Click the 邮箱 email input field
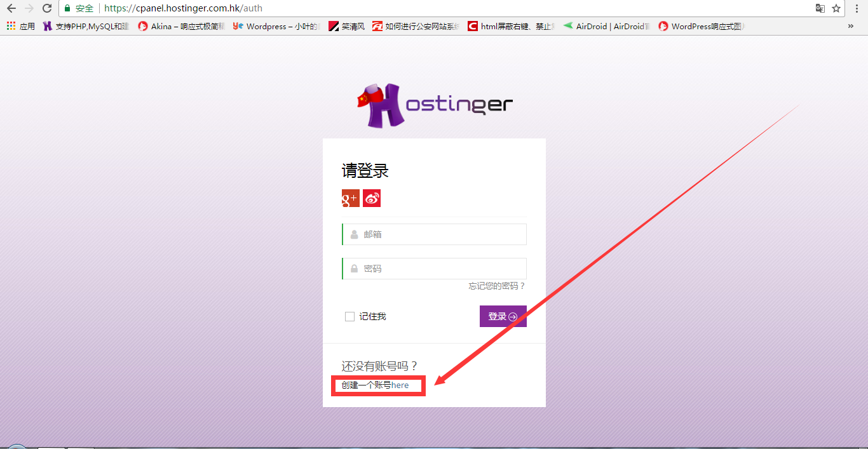The image size is (868, 449). pyautogui.click(x=434, y=234)
